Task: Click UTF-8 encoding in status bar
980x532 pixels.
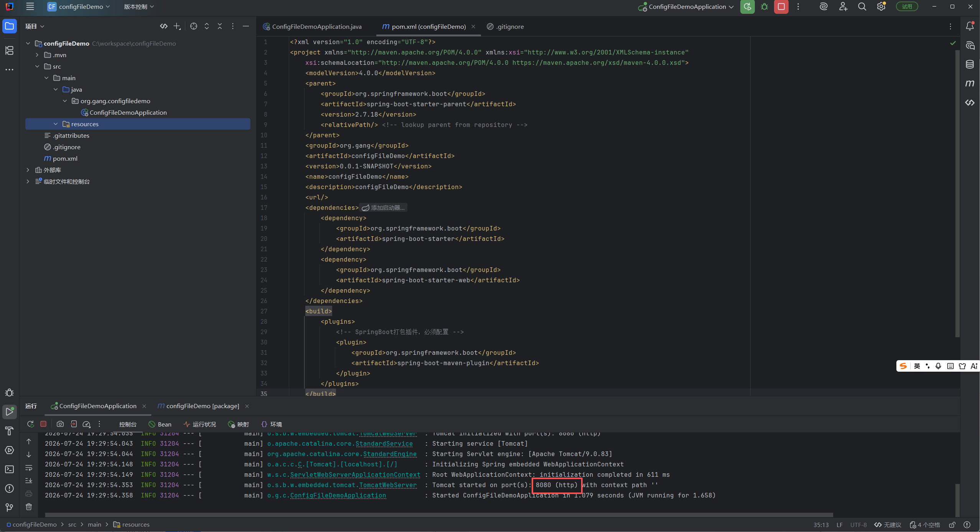Action: pos(858,525)
